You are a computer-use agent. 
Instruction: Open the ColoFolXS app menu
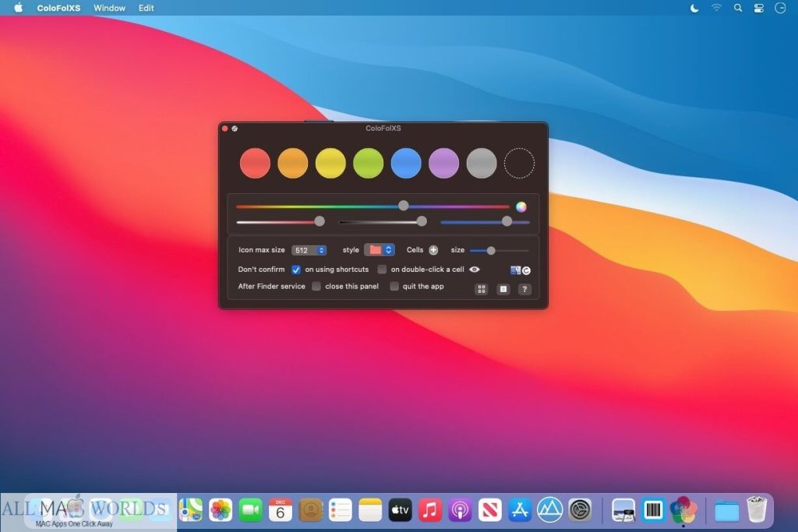[x=58, y=8]
